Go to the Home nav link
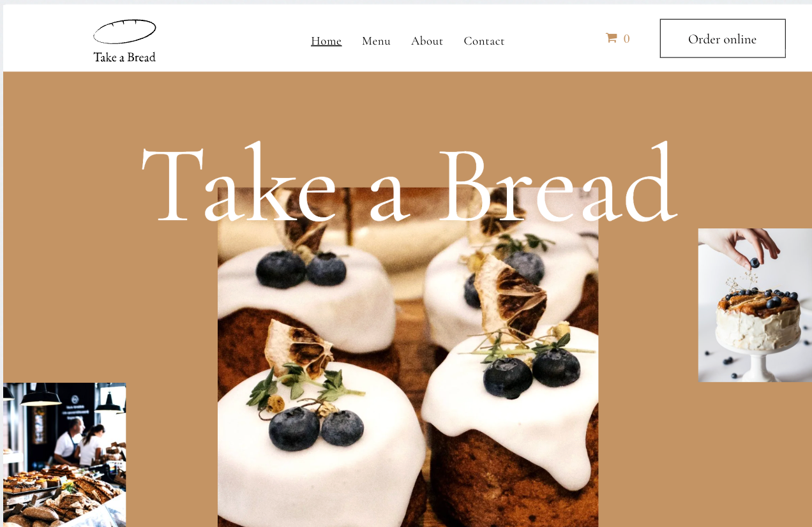 coord(326,41)
